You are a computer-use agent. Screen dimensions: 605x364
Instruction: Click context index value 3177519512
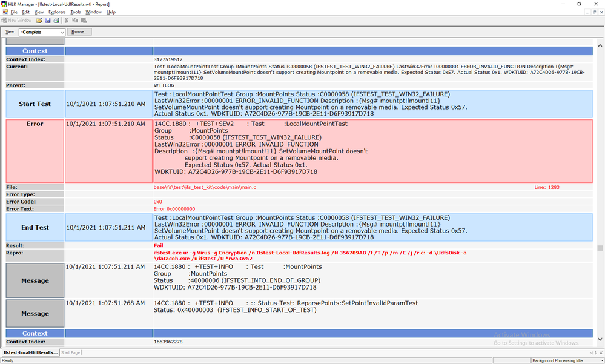click(168, 59)
